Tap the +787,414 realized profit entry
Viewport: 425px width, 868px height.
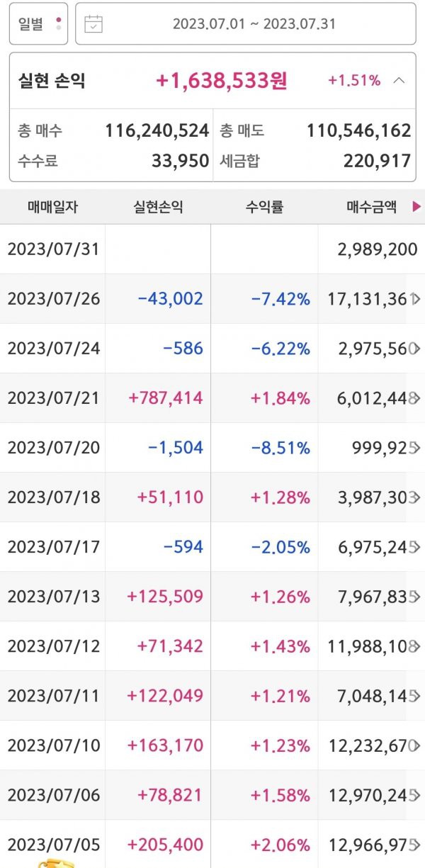point(166,398)
